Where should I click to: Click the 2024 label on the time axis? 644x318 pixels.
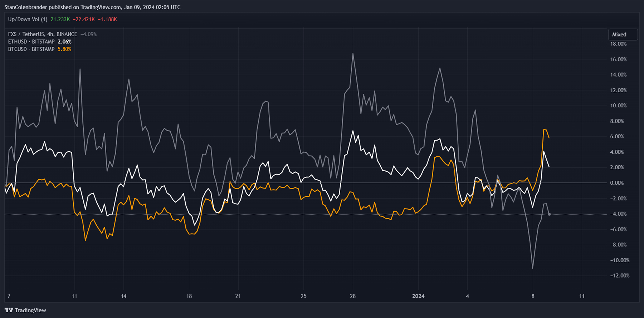click(418, 296)
